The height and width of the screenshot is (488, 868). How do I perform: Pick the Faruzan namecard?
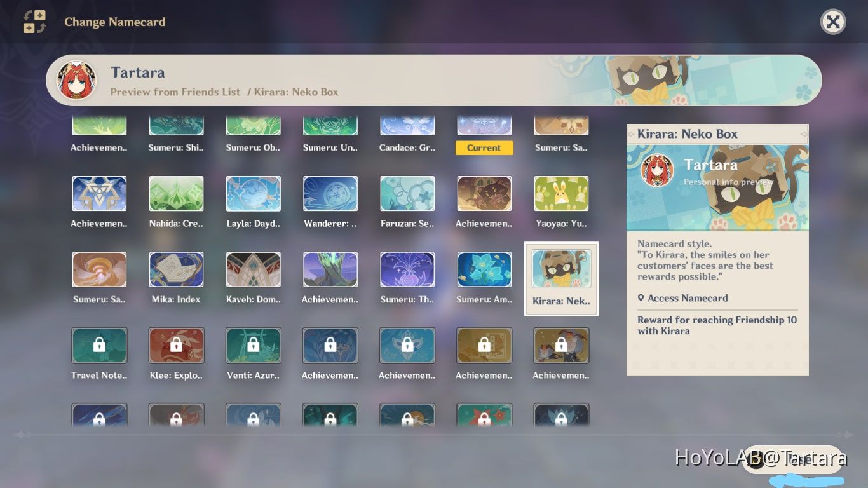point(407,194)
